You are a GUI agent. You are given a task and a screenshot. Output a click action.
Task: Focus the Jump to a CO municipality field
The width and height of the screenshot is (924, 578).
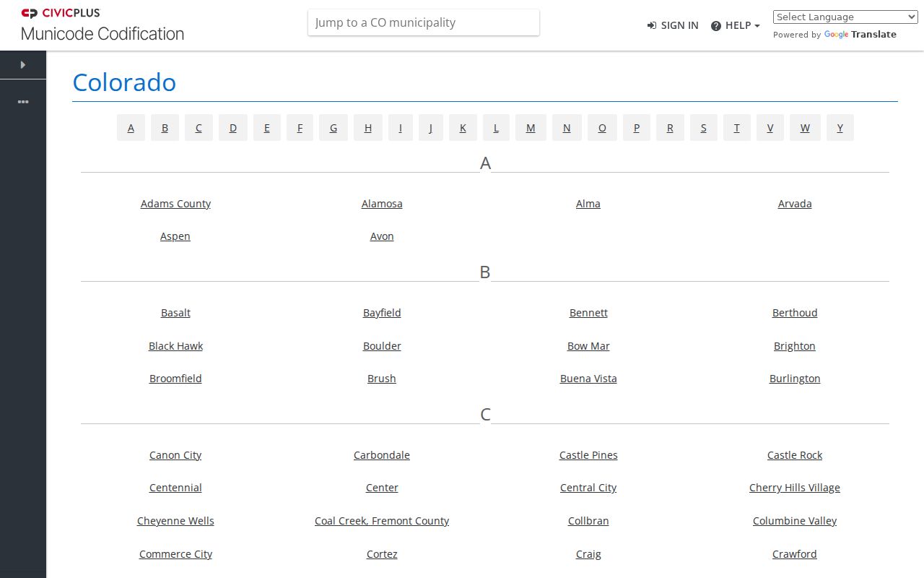[424, 22]
